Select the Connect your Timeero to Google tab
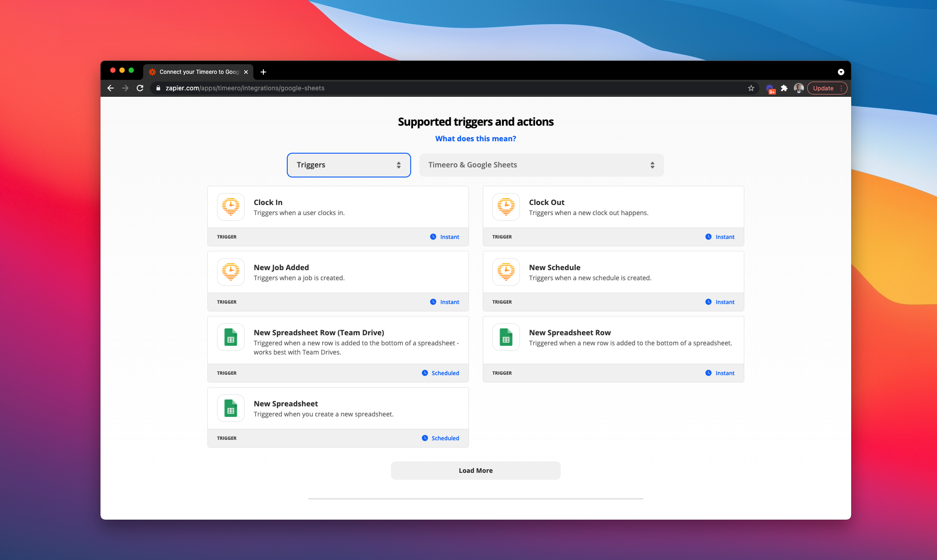Viewport: 937px width, 560px height. [198, 72]
